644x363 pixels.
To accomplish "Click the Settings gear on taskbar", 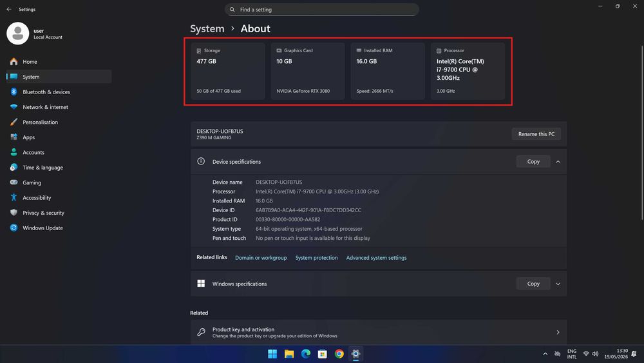I will pos(355,354).
